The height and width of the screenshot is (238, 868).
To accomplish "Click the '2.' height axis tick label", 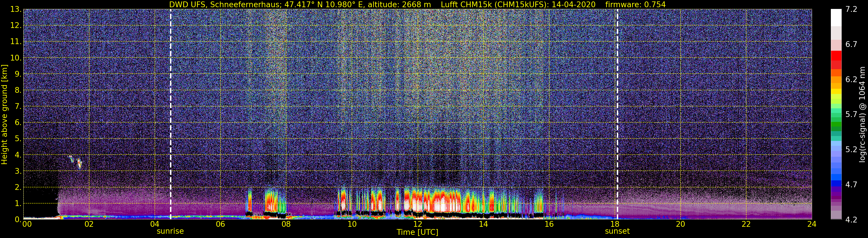I will (18, 187).
